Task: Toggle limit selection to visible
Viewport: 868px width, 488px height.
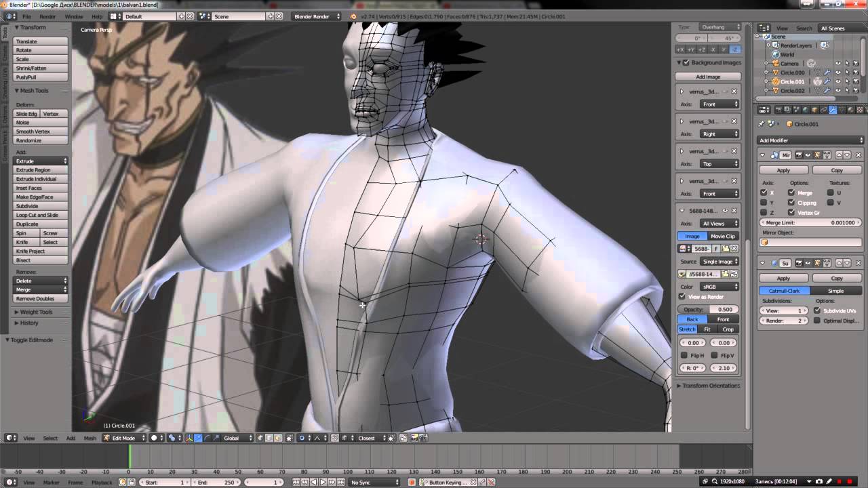Action: pos(290,438)
